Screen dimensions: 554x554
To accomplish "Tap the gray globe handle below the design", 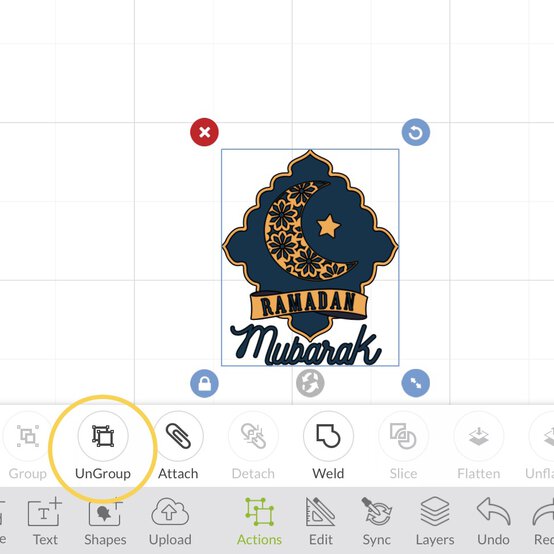I will tap(310, 383).
